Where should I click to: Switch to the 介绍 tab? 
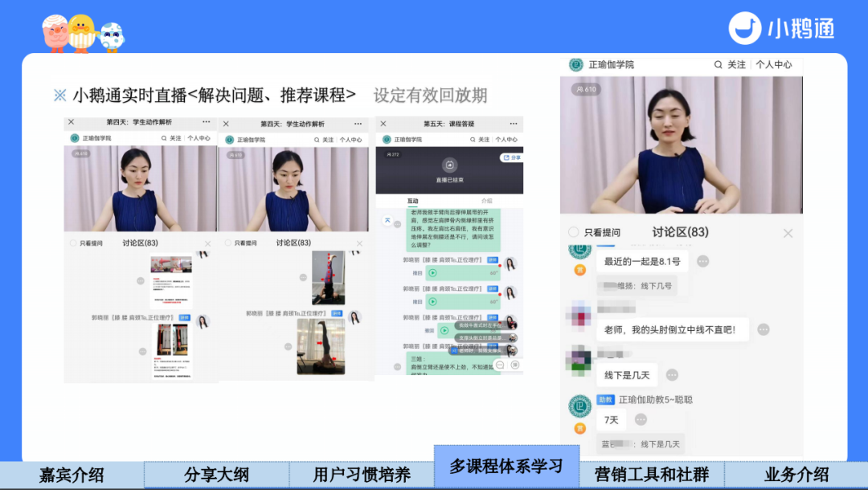coord(486,201)
